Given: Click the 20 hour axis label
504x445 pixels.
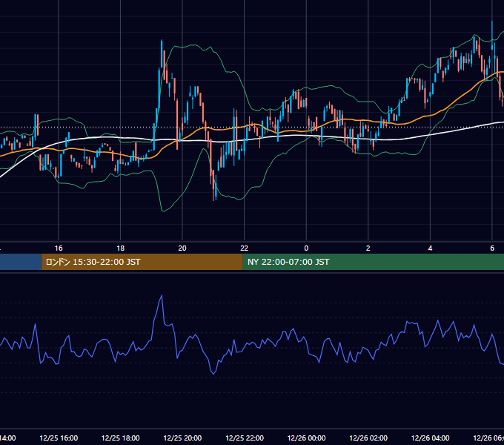Looking at the screenshot, I should [x=182, y=248].
